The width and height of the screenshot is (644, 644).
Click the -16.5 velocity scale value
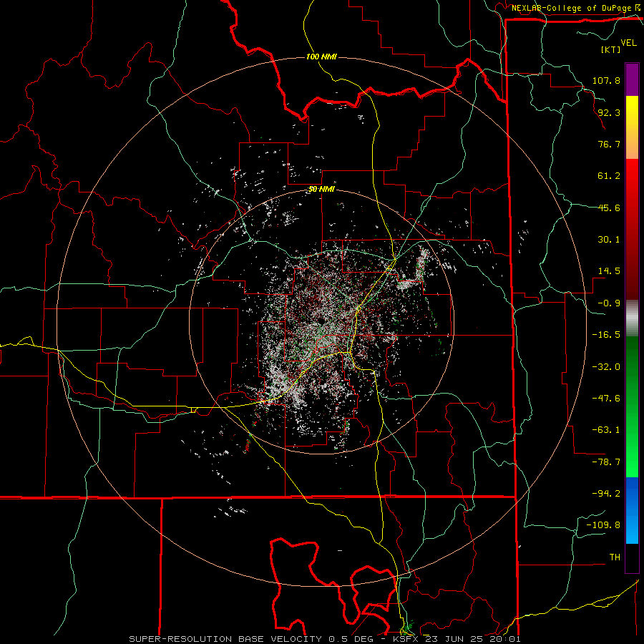(606, 335)
